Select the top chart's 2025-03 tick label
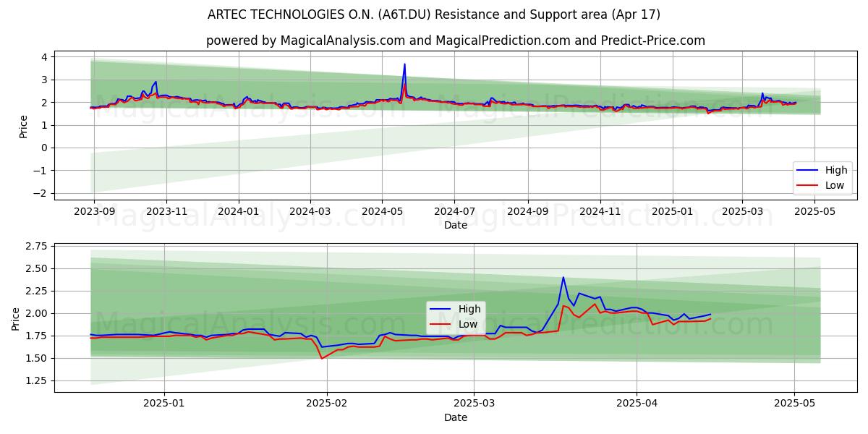Screen dimensions: 868x434 742,210
